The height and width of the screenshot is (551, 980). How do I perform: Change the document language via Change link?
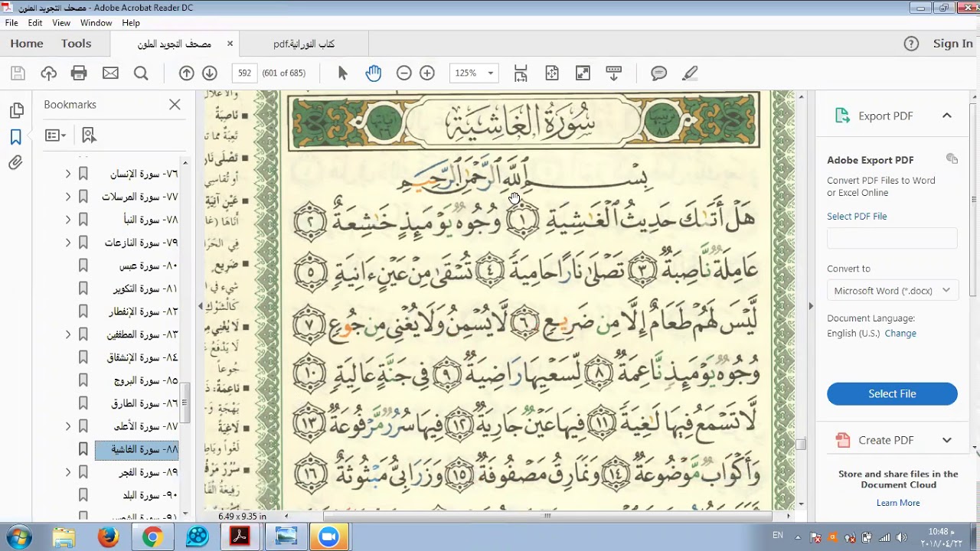point(900,334)
